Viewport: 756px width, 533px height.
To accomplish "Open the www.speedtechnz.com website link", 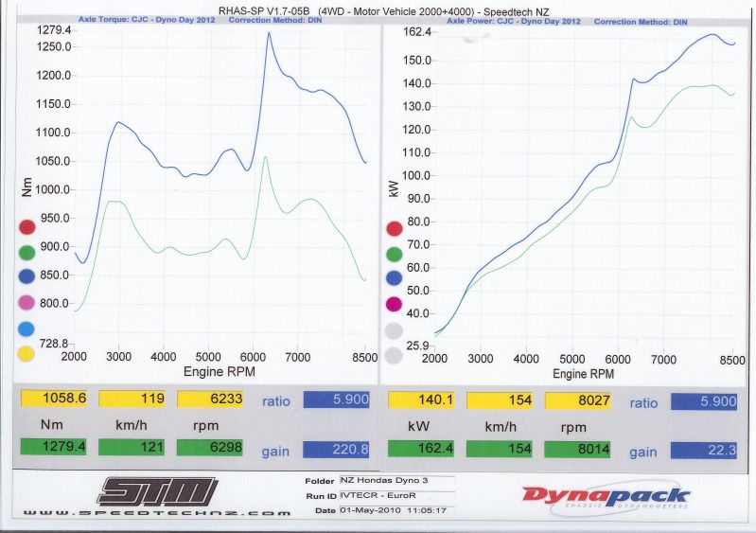I will click(x=157, y=513).
